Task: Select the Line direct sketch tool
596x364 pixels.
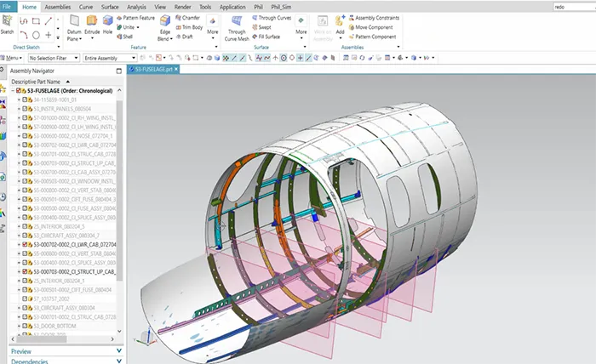Action: [49, 21]
